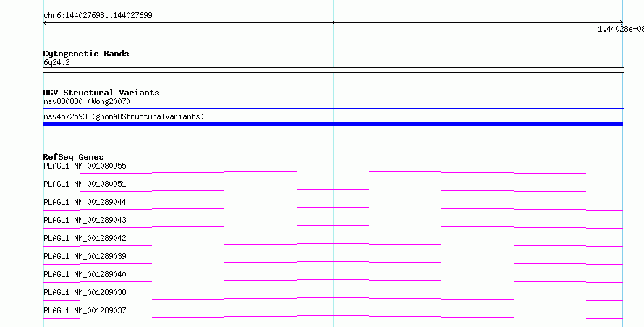Open transcript PLAGL1|NM_001289043
The image size is (644, 327).
[x=85, y=220]
